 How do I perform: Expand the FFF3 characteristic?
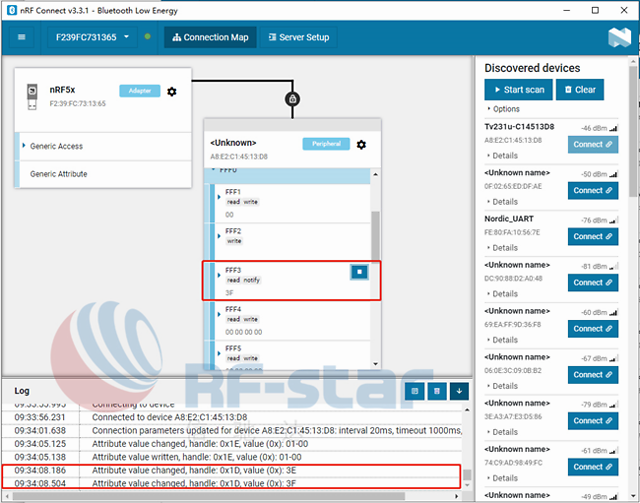tap(219, 276)
